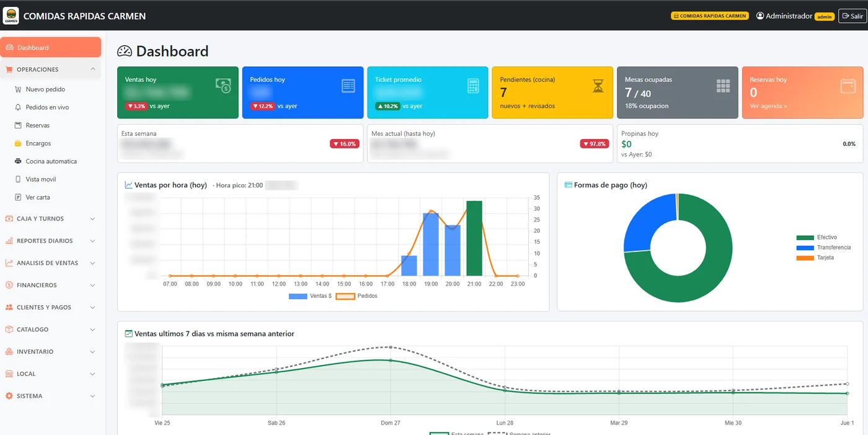Screen dimensions: 868x435
Task: Click the Vista movil phone icon
Action: tap(18, 179)
